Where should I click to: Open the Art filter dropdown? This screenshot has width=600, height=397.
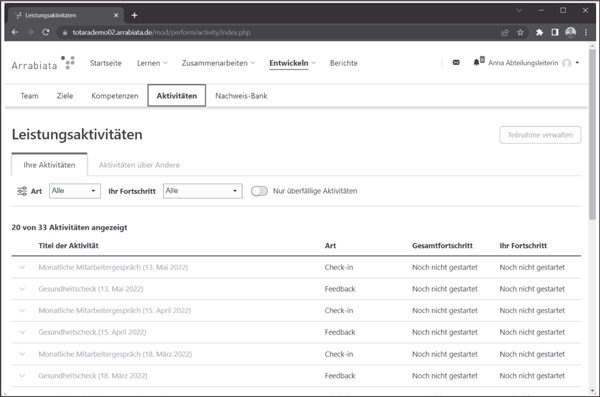click(75, 191)
